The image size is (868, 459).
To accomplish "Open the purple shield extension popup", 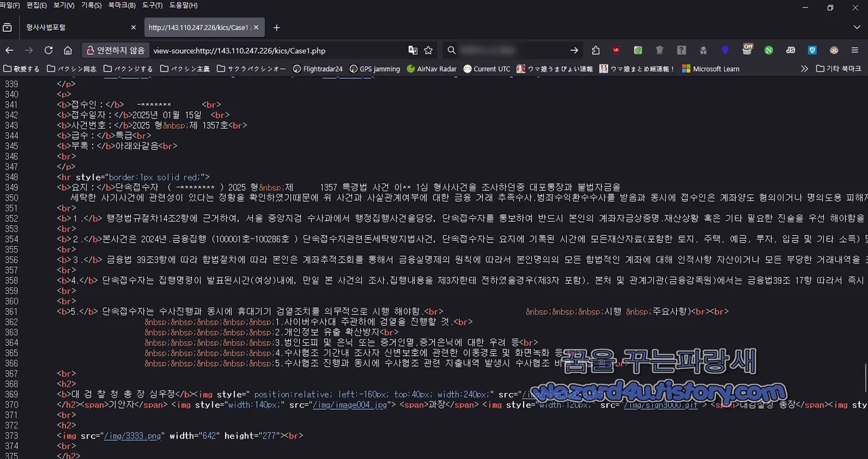I will (x=725, y=50).
